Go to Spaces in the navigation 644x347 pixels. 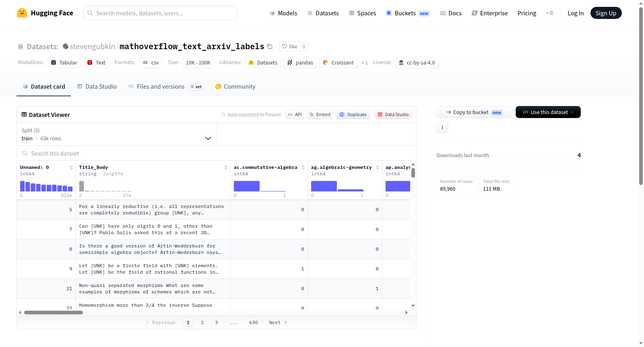(362, 13)
